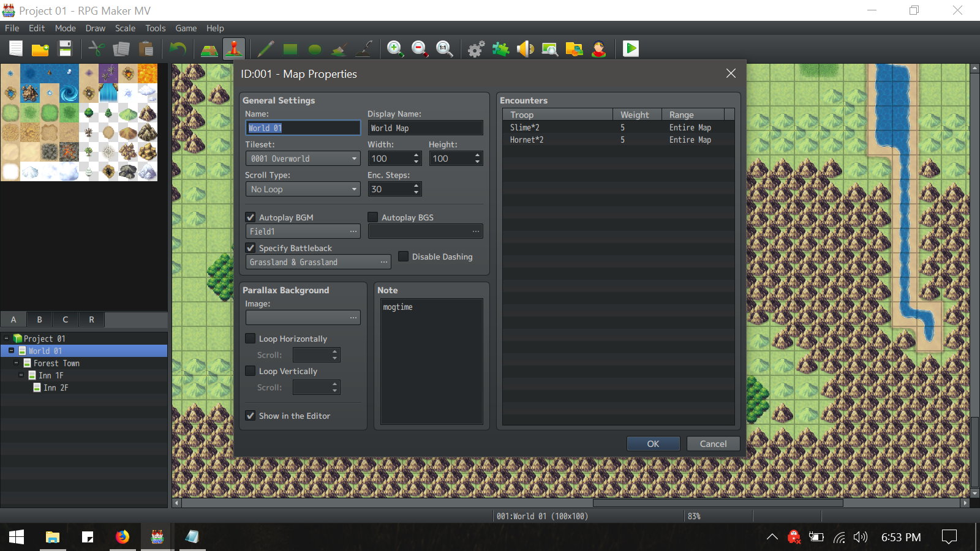Enable the Disable Dashing checkbox
Image resolution: width=980 pixels, height=551 pixels.
404,257
